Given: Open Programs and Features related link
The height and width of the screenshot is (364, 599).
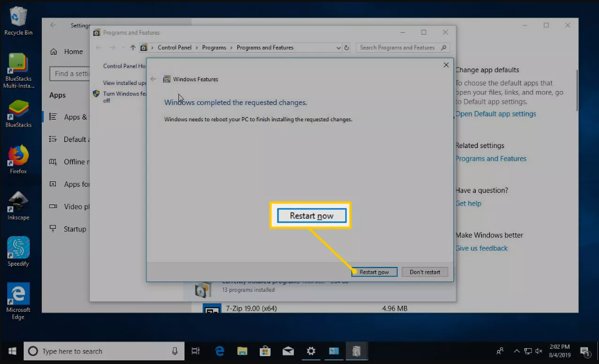Looking at the screenshot, I should coord(491,158).
